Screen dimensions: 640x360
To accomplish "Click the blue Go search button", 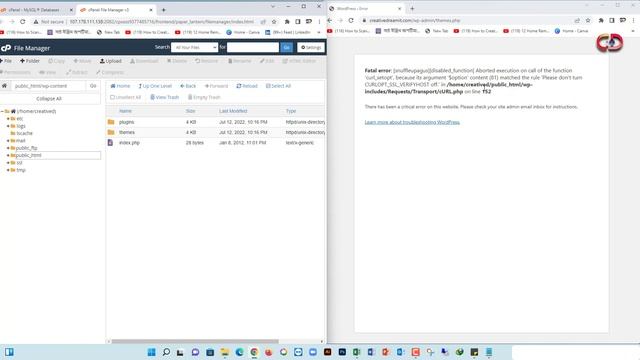I will tap(287, 47).
